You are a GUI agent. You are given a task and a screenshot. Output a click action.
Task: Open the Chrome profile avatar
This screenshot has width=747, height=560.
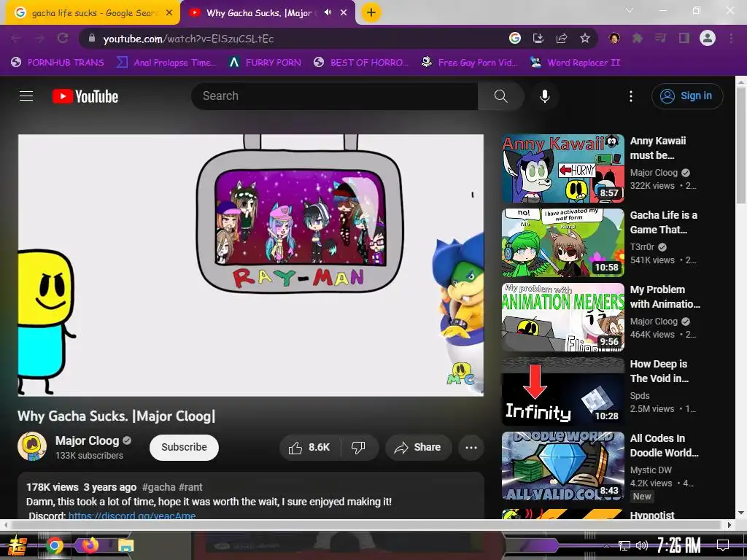(x=708, y=38)
